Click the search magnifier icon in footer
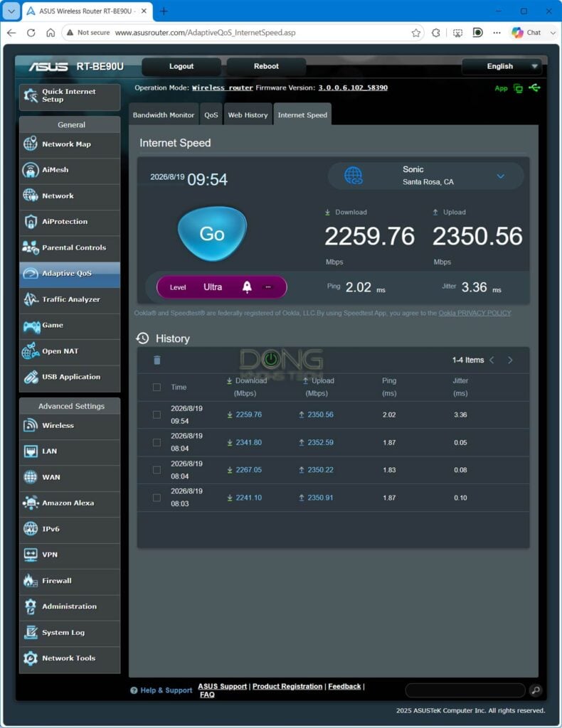The image size is (562, 728). coord(536,690)
